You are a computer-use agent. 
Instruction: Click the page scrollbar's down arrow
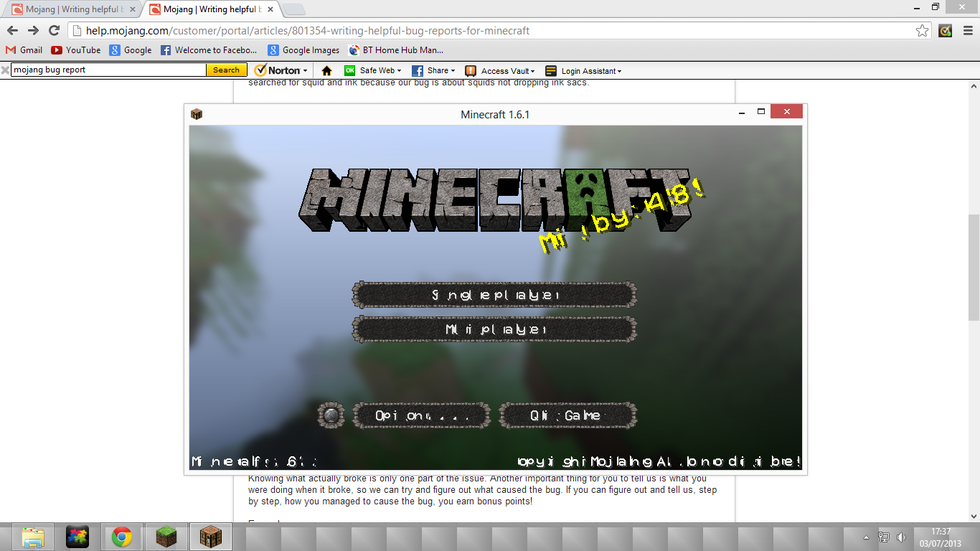click(x=974, y=517)
